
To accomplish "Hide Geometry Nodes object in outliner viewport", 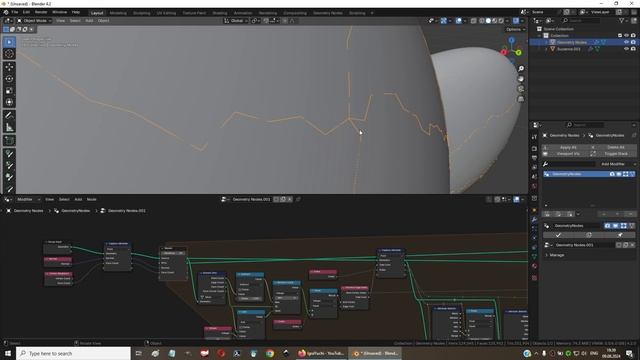I will [626, 42].
